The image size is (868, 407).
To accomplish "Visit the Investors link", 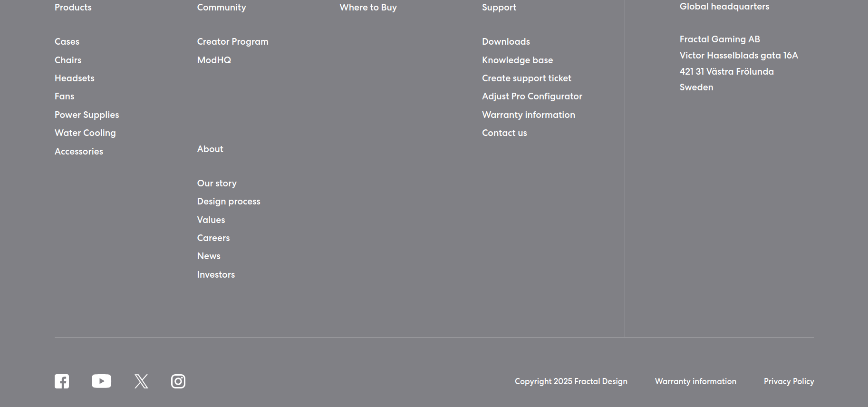I will pyautogui.click(x=216, y=275).
